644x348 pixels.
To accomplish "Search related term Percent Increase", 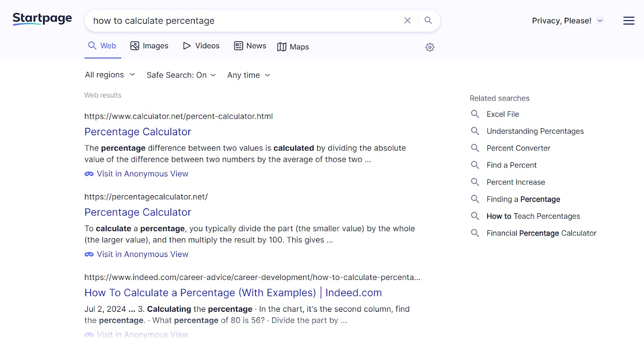I will click(516, 182).
